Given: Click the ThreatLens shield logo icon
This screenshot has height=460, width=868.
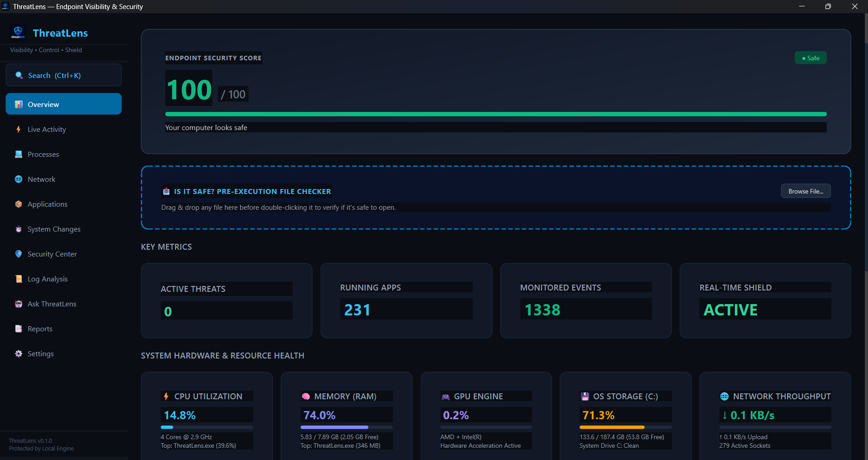Looking at the screenshot, I should coord(18,32).
